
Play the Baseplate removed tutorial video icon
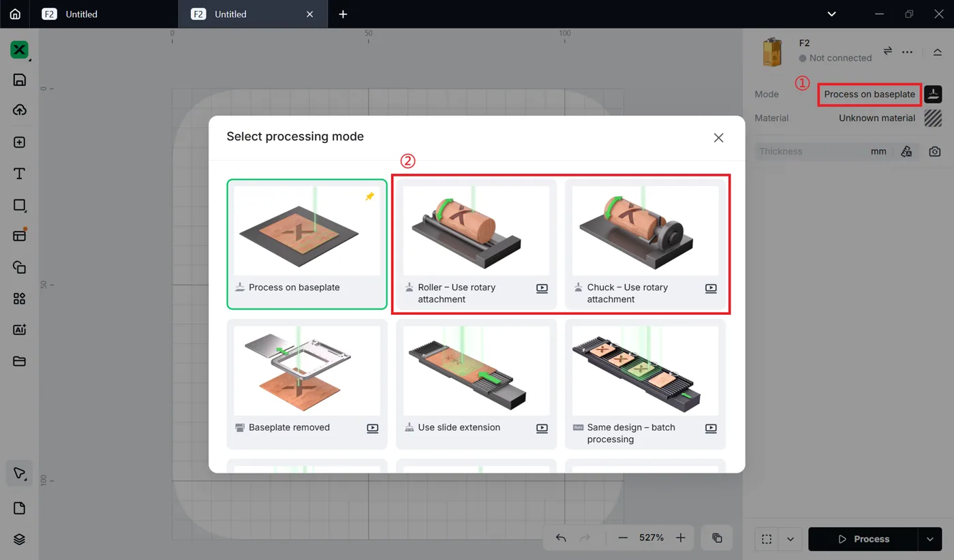373,429
